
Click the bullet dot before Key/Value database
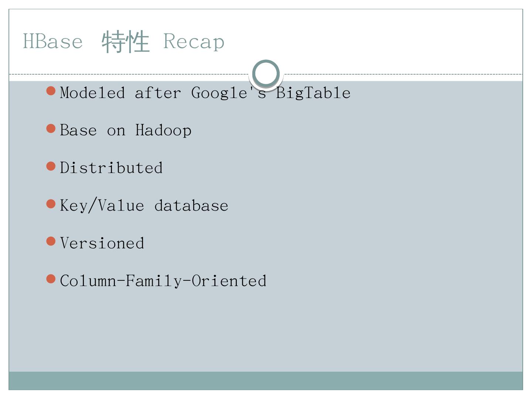pyautogui.click(x=51, y=204)
